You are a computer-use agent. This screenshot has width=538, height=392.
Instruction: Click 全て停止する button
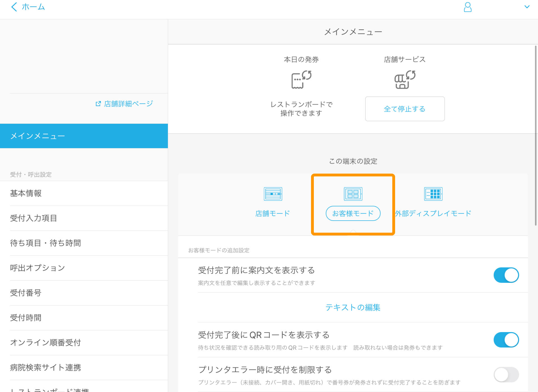pos(405,109)
